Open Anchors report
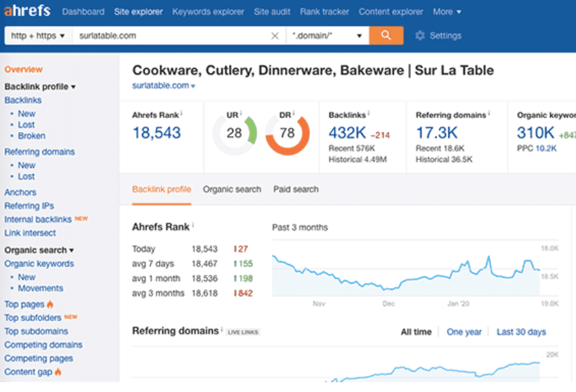 [x=20, y=192]
